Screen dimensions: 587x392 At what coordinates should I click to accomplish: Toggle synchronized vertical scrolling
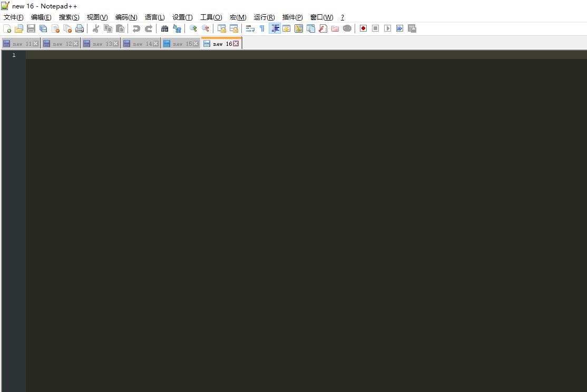(222, 28)
